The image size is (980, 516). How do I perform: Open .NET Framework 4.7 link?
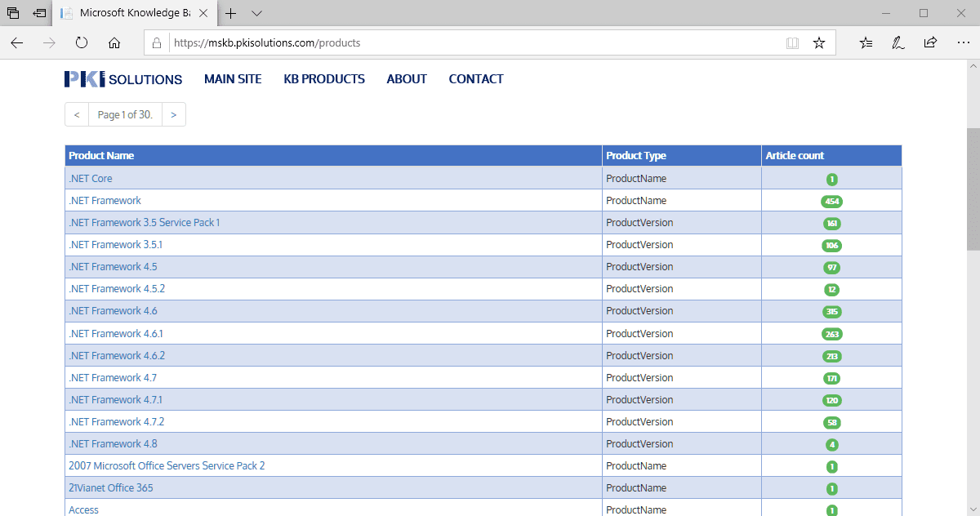click(113, 377)
